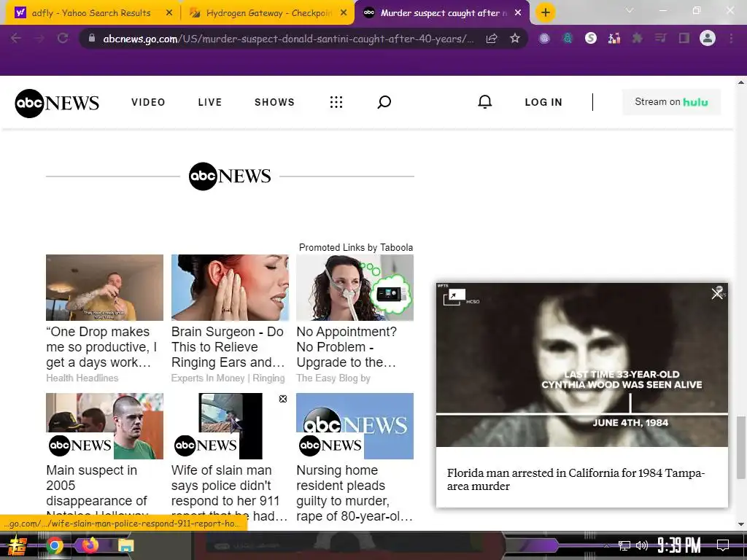Click the address bar URL field
The height and width of the screenshot is (560, 747).
(x=288, y=39)
